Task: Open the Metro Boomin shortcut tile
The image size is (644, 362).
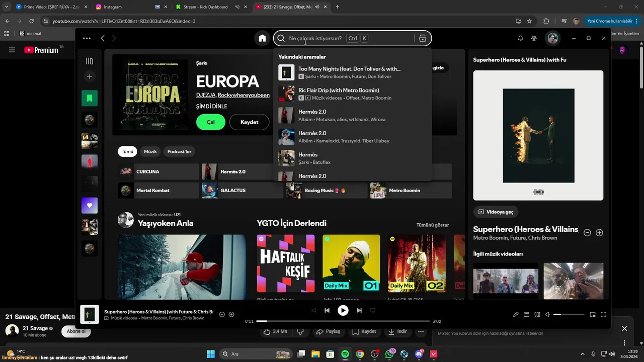Action: (411, 191)
